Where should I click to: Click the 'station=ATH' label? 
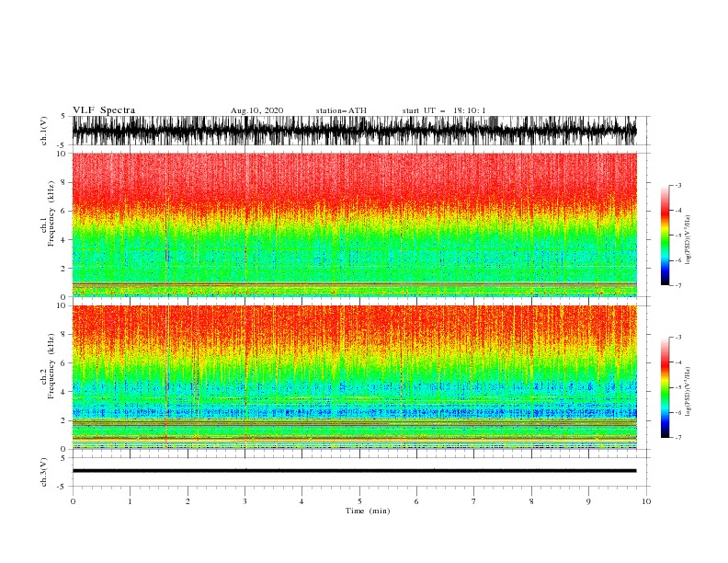tap(341, 110)
